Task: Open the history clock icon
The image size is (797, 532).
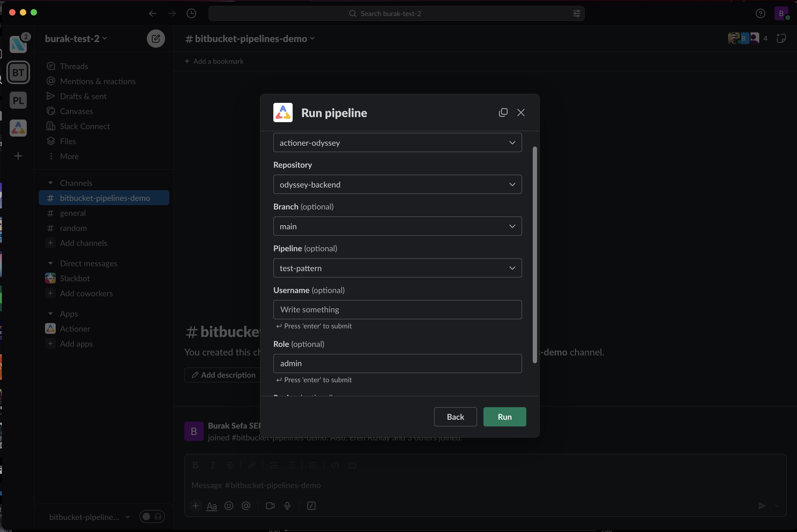Action: (191, 14)
